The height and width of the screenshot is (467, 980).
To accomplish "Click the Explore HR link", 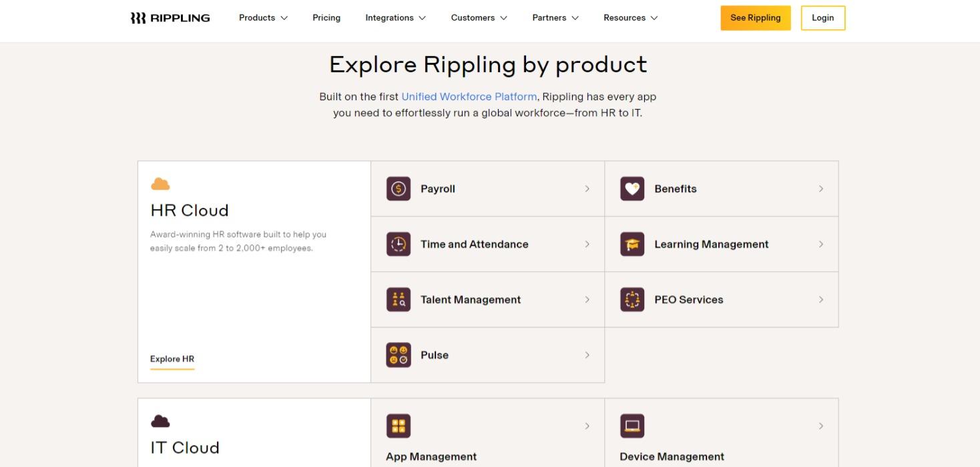I will click(172, 359).
